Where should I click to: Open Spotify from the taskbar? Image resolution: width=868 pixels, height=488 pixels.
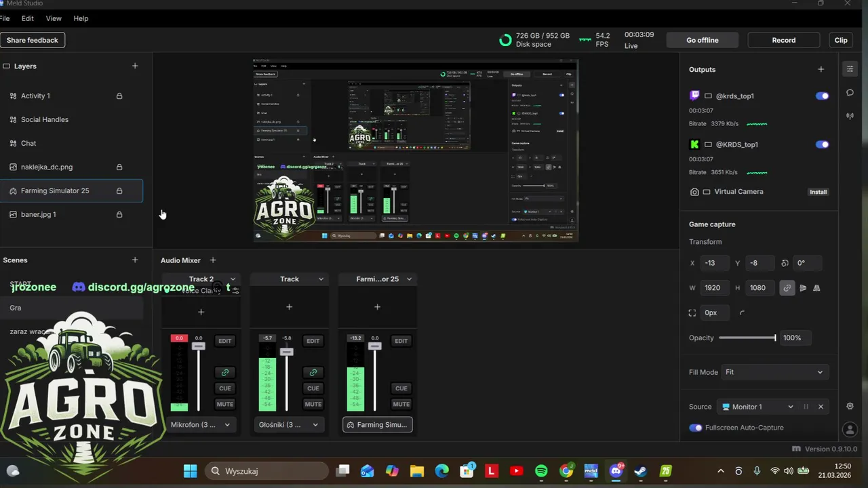click(x=541, y=471)
